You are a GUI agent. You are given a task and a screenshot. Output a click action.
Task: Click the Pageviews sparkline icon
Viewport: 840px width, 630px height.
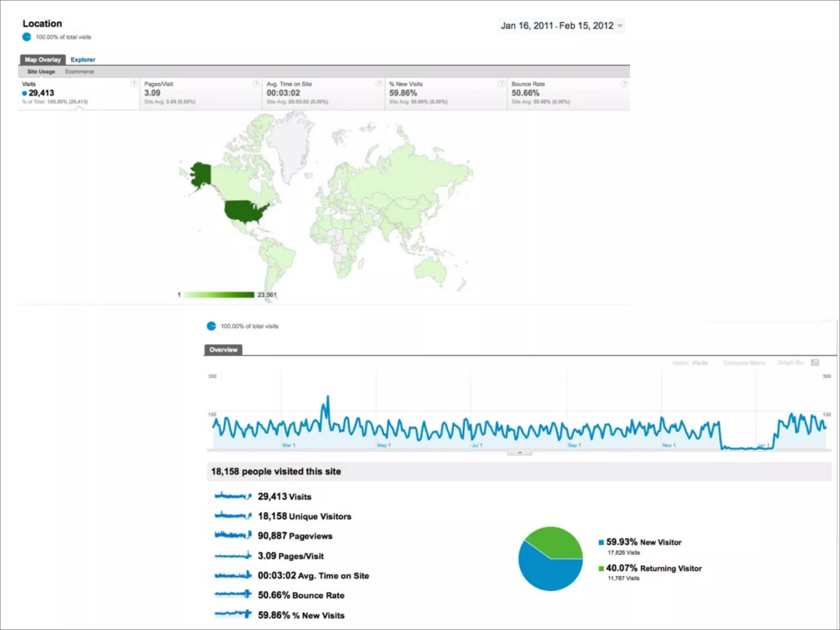click(233, 535)
